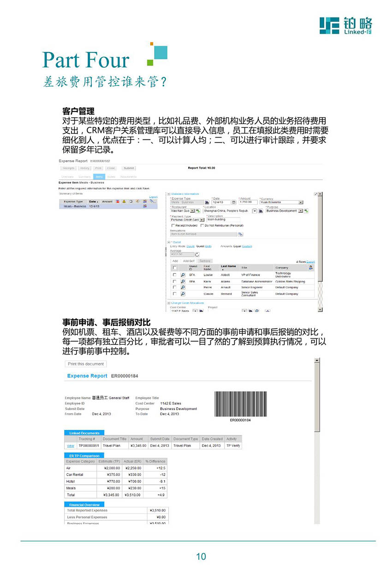Tick checkbox for Claude Bernard row
The height and width of the screenshot is (567, 392).
pos(174,294)
